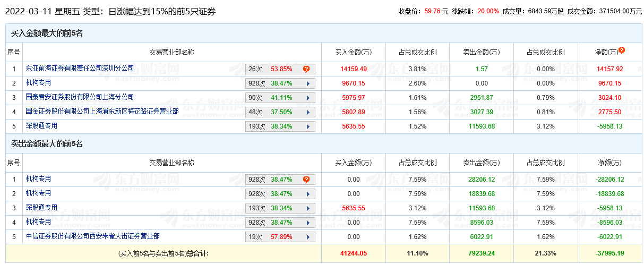The image size is (644, 264).
Task: Click the 0.79% share cell
Action: click(x=545, y=98)
